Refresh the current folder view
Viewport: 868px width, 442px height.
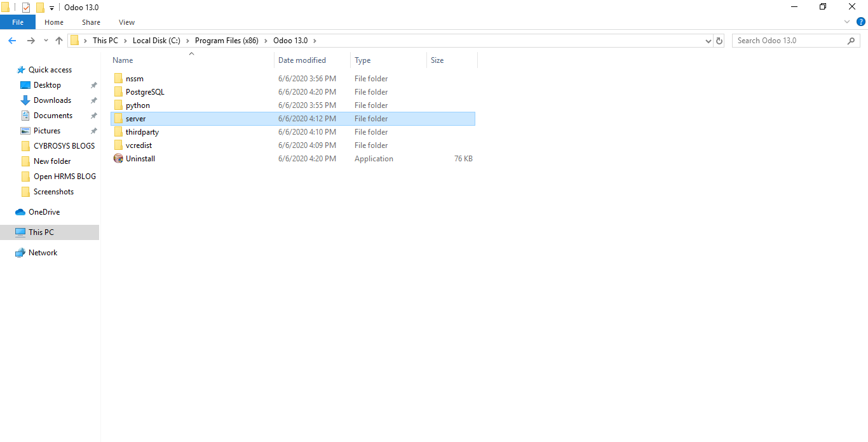click(x=719, y=41)
